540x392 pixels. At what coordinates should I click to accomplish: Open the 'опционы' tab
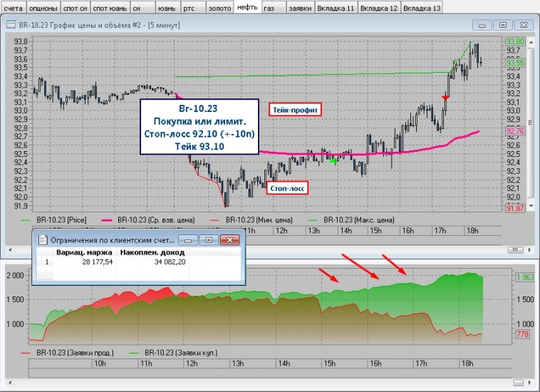click(x=43, y=8)
